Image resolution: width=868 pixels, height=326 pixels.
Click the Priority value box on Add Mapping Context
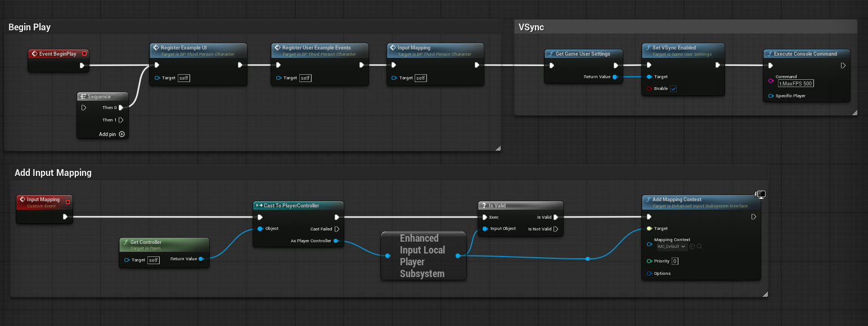675,261
